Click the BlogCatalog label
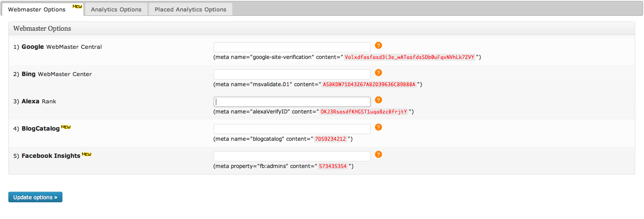Screen dimensions: 644x219 (37, 128)
